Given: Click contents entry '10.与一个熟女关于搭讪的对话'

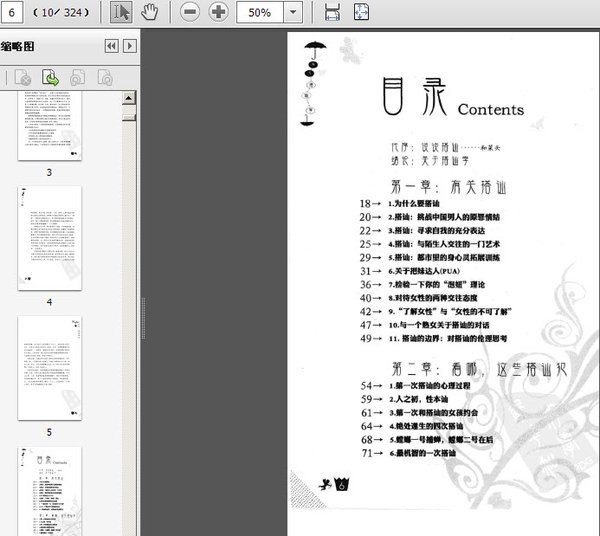Looking at the screenshot, I should pos(439,325).
